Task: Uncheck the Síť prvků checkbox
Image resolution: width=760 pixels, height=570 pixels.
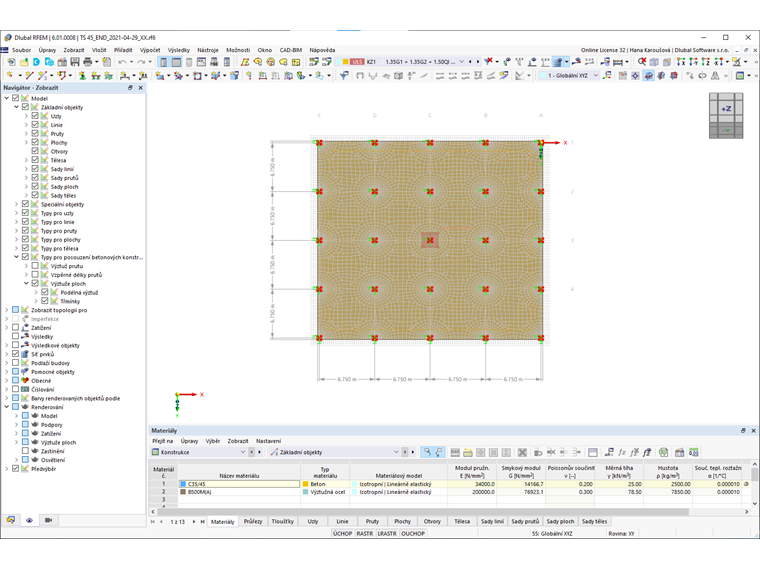Action: click(x=16, y=354)
